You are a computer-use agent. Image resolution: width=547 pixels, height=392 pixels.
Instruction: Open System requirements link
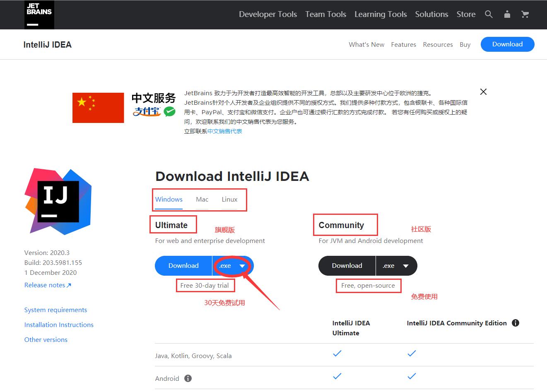[x=55, y=310]
